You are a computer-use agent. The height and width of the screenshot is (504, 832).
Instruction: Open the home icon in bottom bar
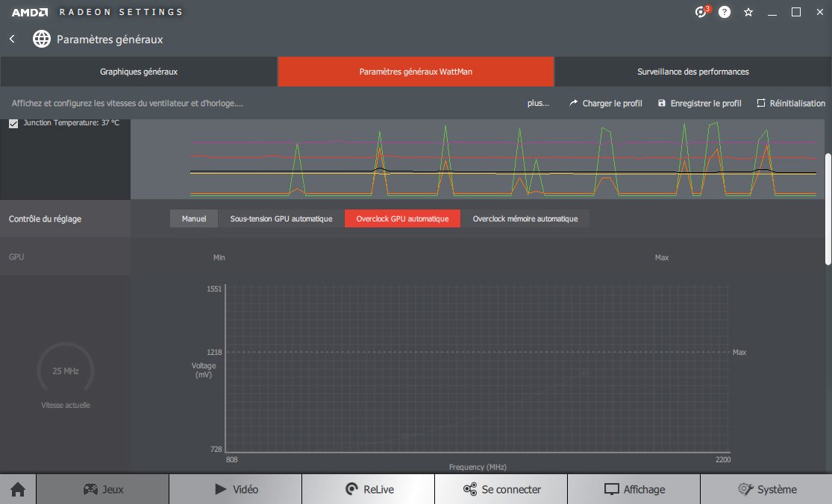pyautogui.click(x=18, y=490)
